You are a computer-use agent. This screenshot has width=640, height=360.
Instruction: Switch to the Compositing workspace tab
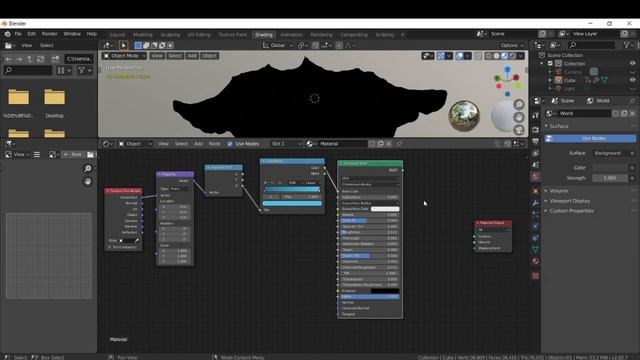(x=354, y=35)
